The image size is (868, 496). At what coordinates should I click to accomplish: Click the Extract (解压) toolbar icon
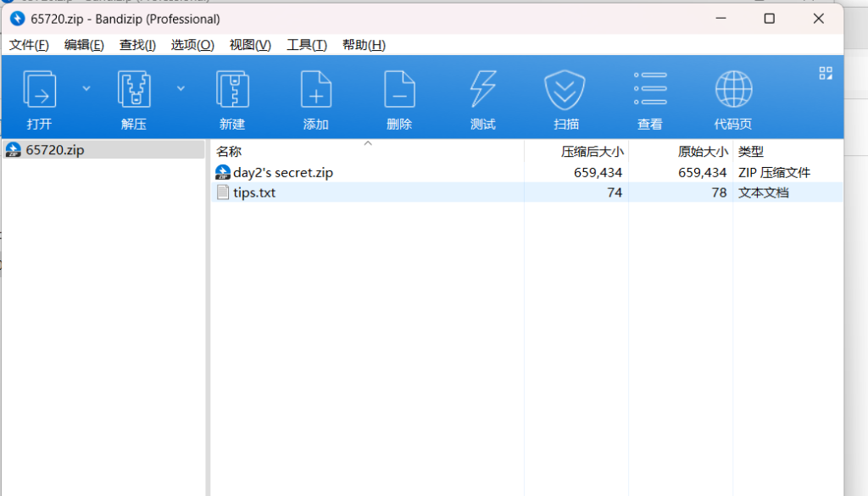(134, 90)
